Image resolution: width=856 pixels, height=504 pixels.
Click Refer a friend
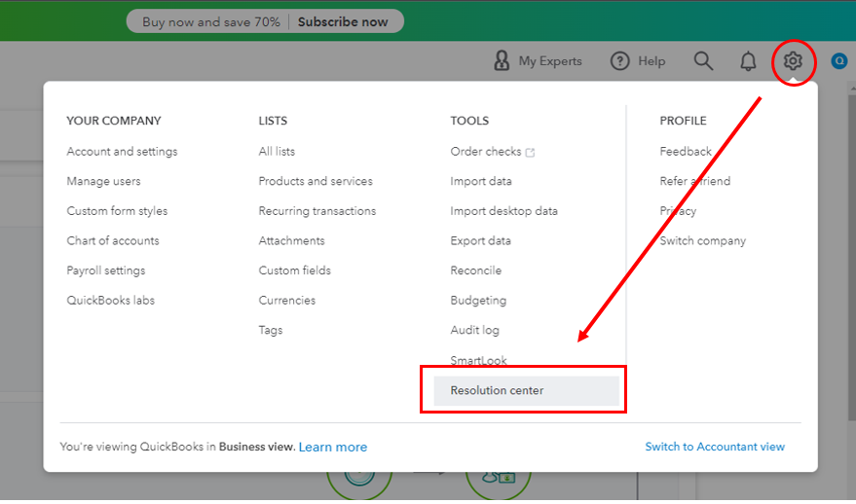(695, 181)
